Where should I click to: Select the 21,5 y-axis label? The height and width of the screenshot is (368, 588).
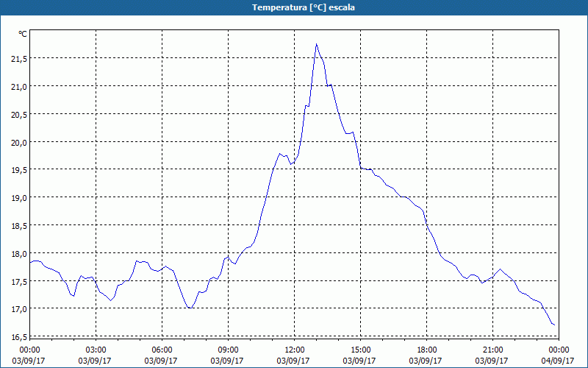19,59
